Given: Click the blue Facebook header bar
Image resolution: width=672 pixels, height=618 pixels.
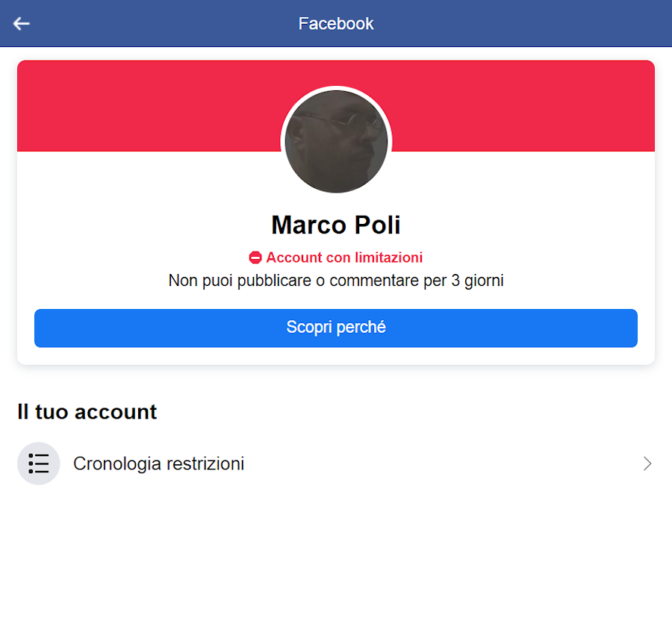Looking at the screenshot, I should point(336,23).
